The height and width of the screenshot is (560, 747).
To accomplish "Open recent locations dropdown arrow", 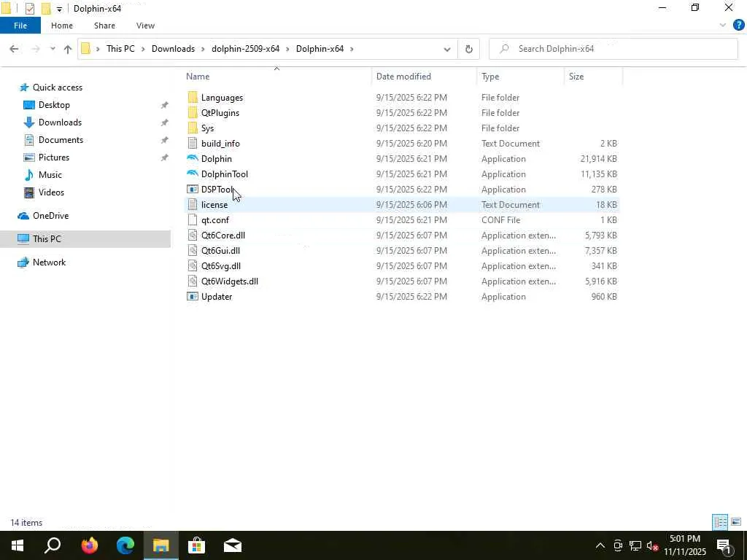I will click(x=53, y=49).
